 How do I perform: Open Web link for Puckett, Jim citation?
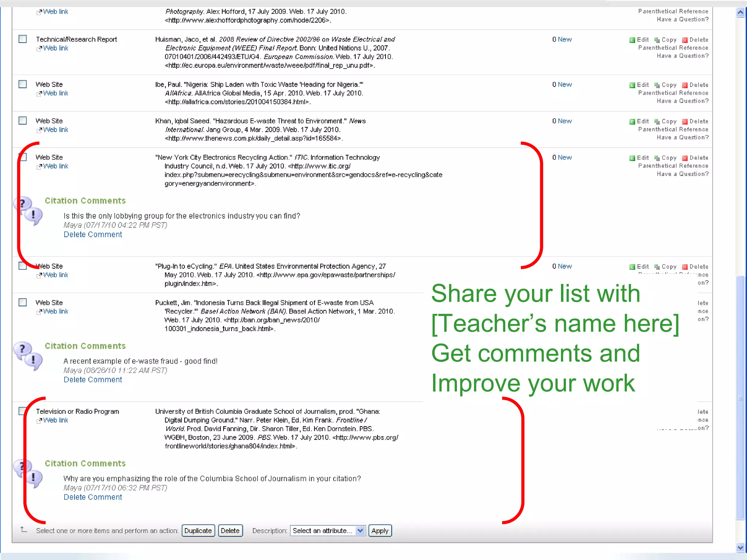click(x=55, y=311)
